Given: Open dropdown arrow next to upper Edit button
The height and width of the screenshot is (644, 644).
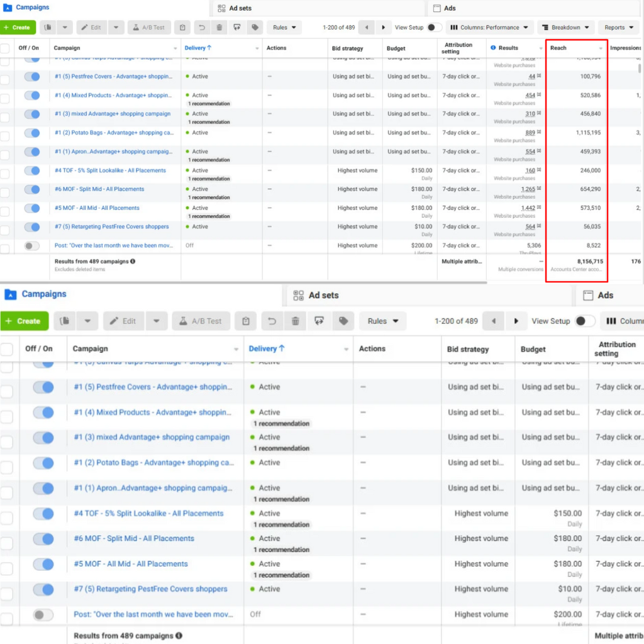Looking at the screenshot, I should pos(116,28).
